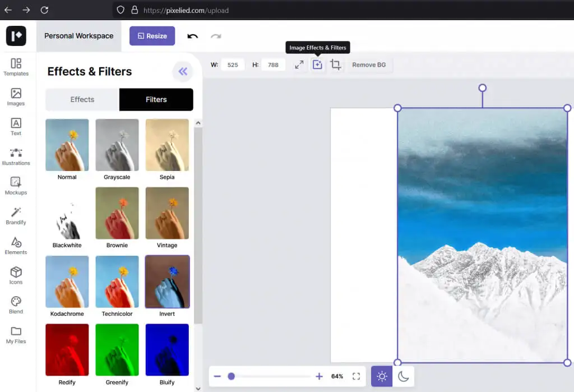Open the Blend palette panel

click(16, 305)
